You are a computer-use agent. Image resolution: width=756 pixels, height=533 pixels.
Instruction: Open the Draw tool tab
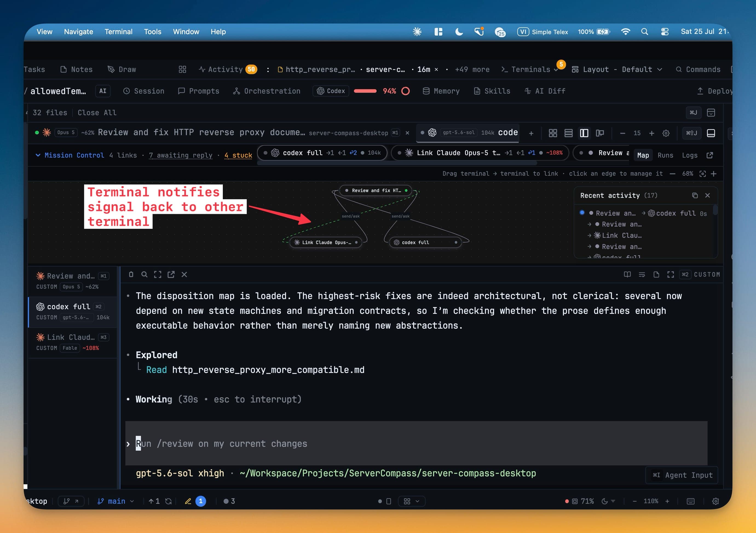pos(122,69)
